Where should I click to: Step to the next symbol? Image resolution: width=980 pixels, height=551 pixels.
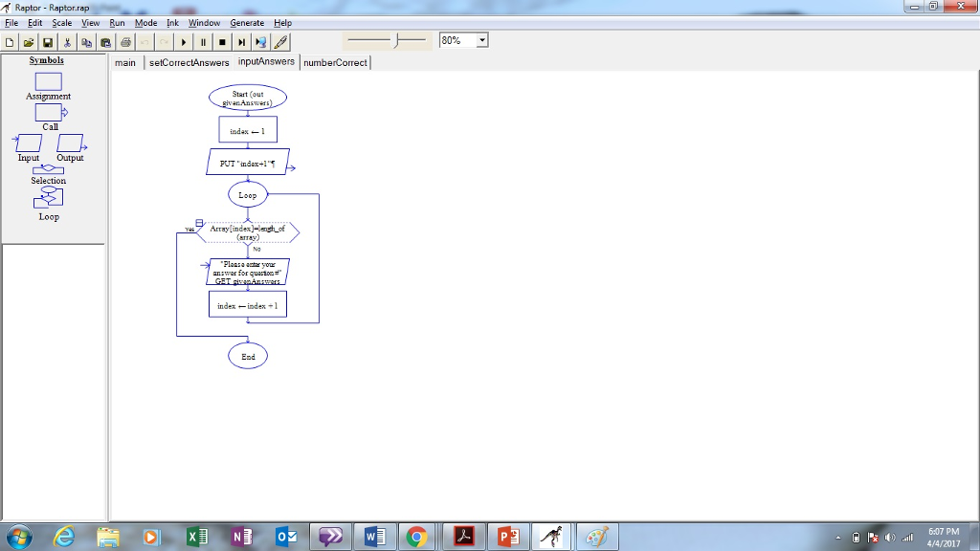coord(240,41)
